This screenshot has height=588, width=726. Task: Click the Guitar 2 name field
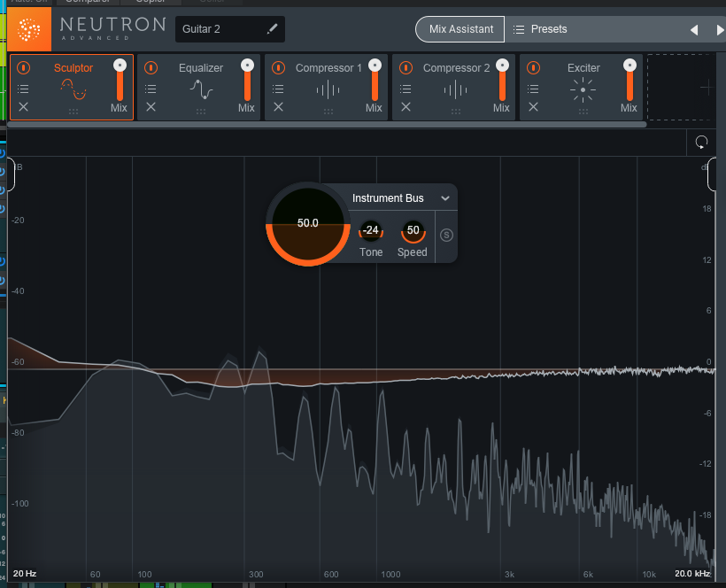229,29
